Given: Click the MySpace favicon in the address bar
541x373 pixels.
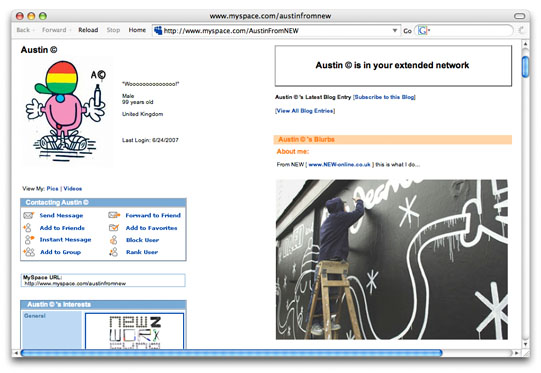Looking at the screenshot, I should 158,30.
